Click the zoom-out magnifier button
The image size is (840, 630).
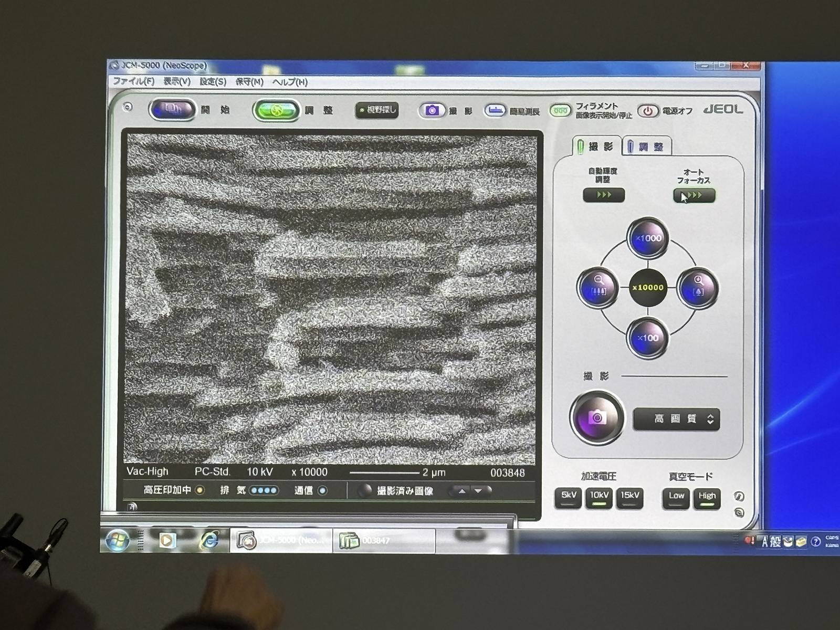click(598, 288)
